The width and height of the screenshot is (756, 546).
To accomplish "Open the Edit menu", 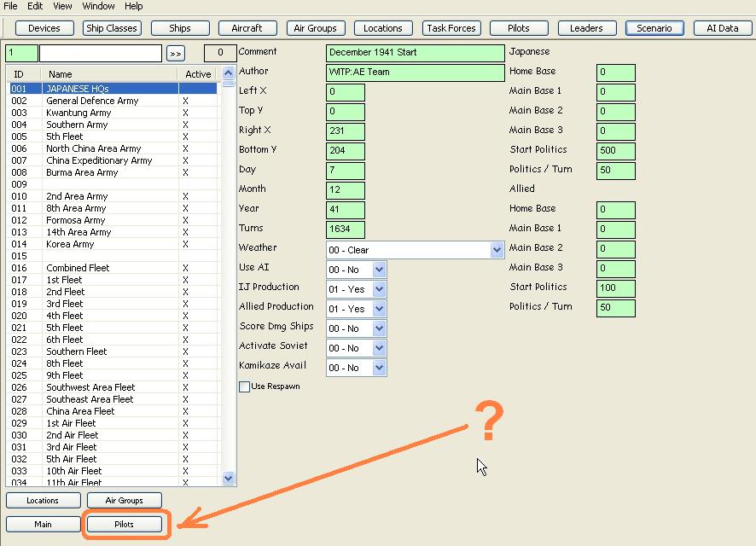I will pyautogui.click(x=35, y=6).
